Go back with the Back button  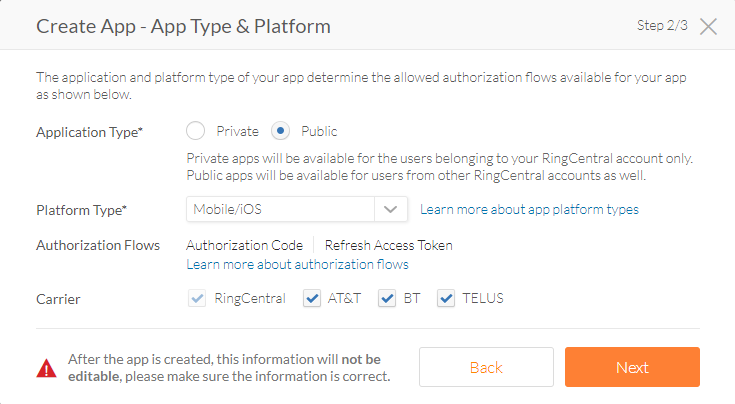click(x=486, y=367)
